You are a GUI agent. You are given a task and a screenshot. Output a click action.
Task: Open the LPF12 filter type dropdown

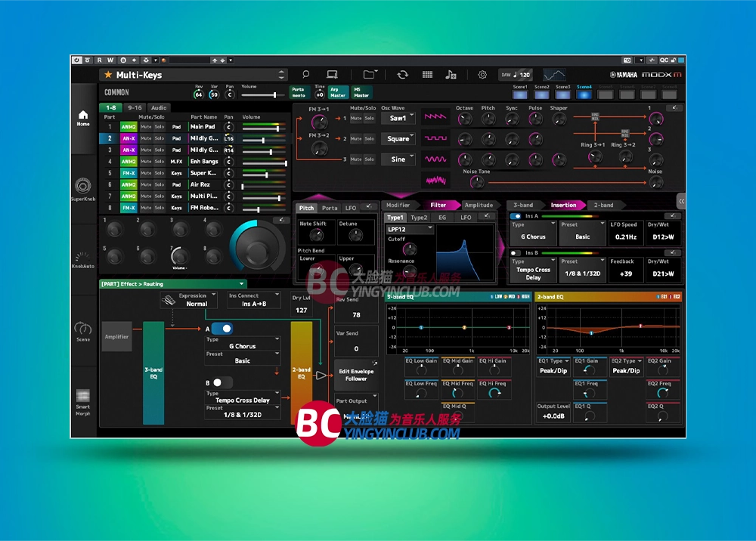pos(410,229)
